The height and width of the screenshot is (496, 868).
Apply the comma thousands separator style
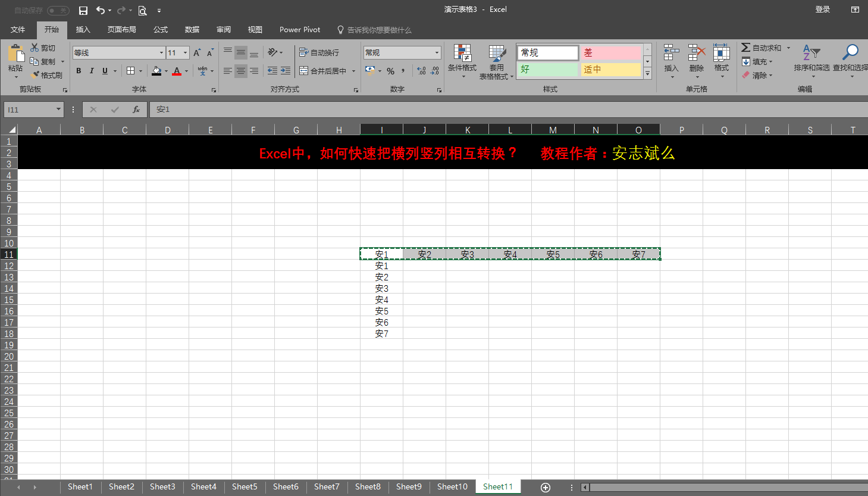pyautogui.click(x=403, y=71)
